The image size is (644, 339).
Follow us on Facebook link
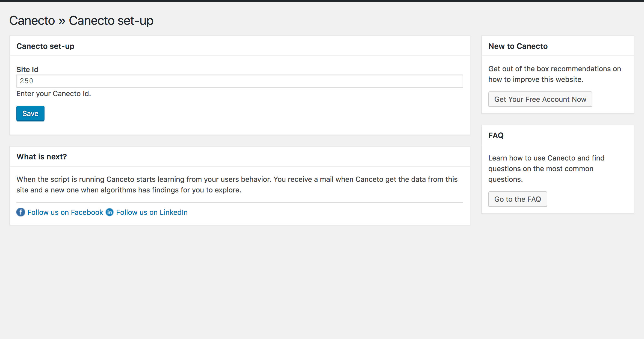(65, 212)
